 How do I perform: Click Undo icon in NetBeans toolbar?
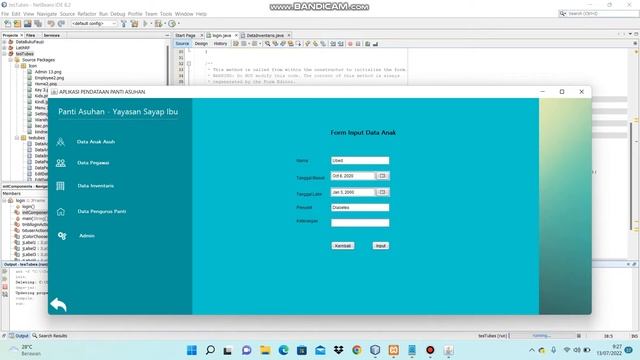pos(51,24)
